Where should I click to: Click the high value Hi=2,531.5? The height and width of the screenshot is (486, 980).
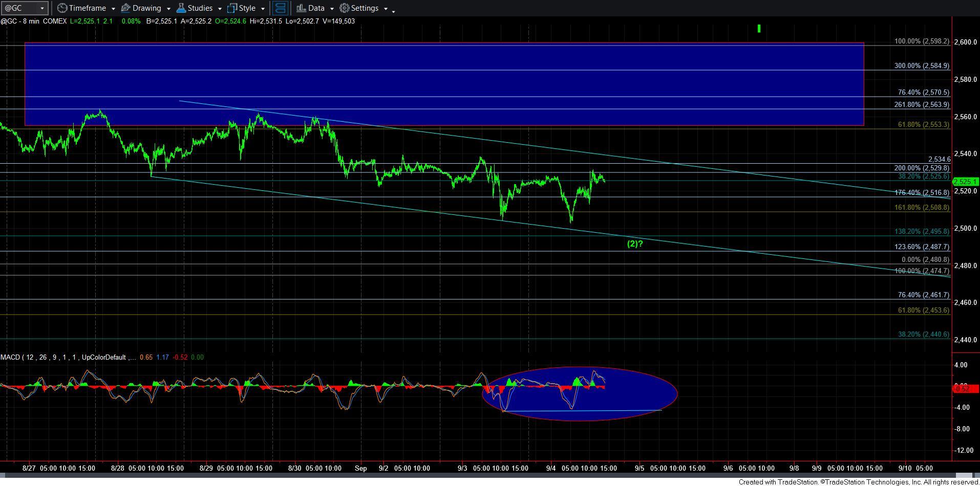click(266, 21)
